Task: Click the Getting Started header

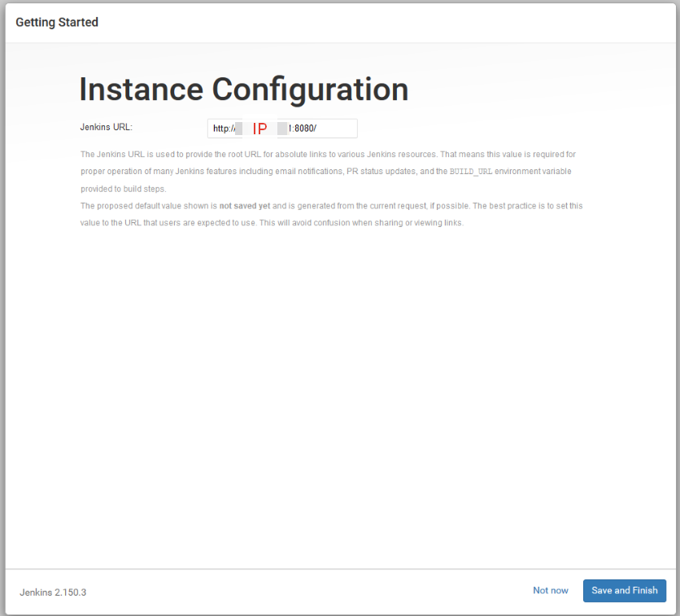Action: click(x=56, y=22)
